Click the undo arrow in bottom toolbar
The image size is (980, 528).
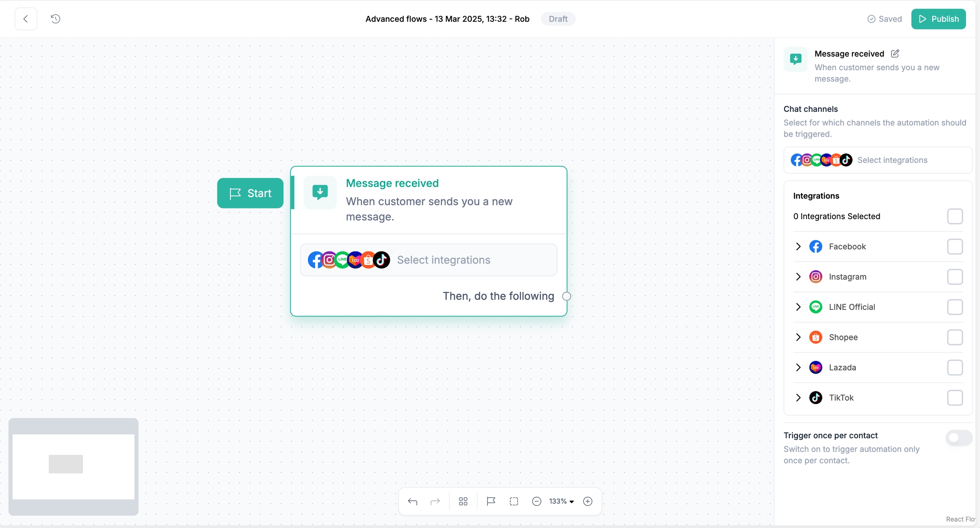(x=412, y=502)
